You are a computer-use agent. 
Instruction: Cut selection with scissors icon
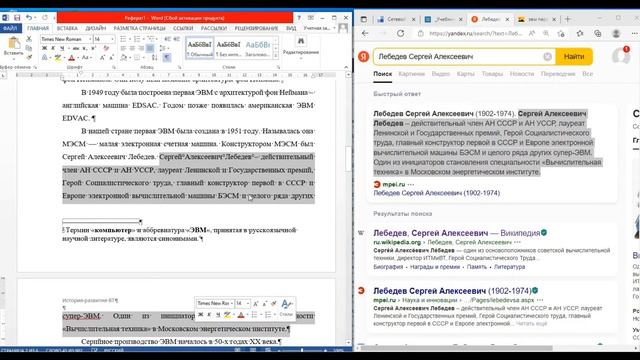(x=29, y=39)
